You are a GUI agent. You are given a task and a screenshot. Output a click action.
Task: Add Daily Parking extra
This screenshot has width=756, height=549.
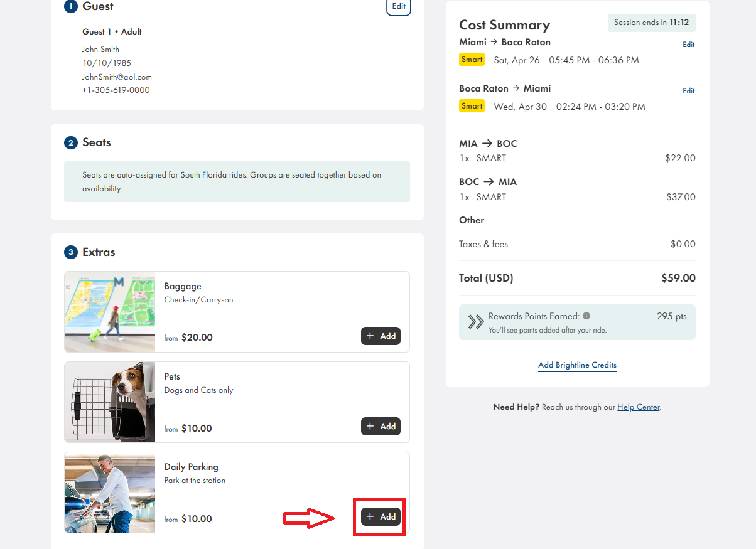[x=381, y=516]
